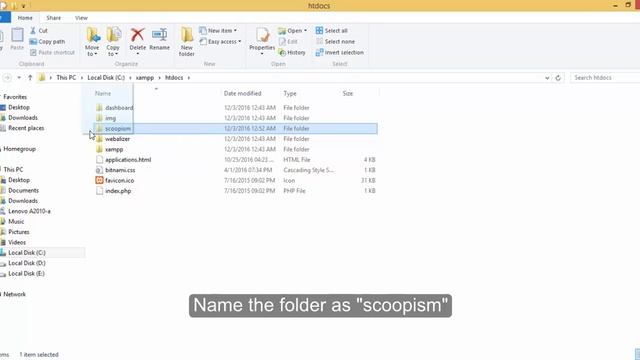The image size is (640, 360).
Task: Click the History icon
Action: pyautogui.click(x=282, y=52)
